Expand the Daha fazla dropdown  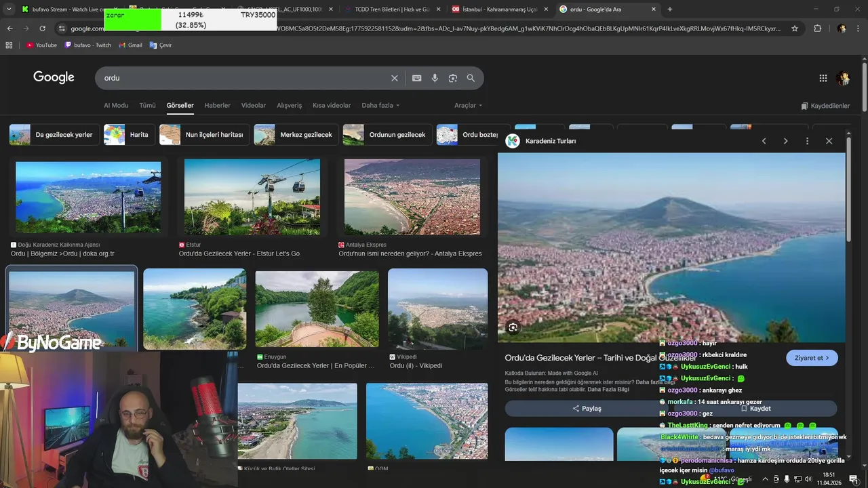point(380,106)
